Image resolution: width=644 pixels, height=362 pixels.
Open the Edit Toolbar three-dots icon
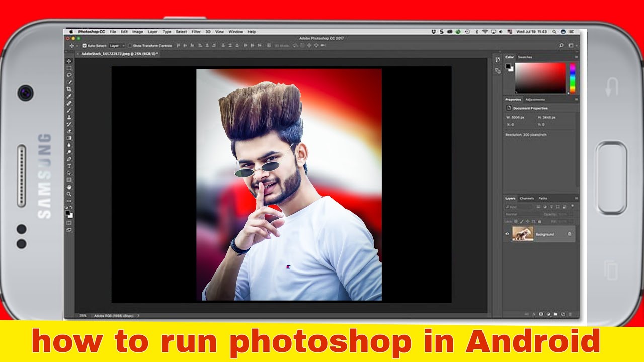(x=69, y=201)
